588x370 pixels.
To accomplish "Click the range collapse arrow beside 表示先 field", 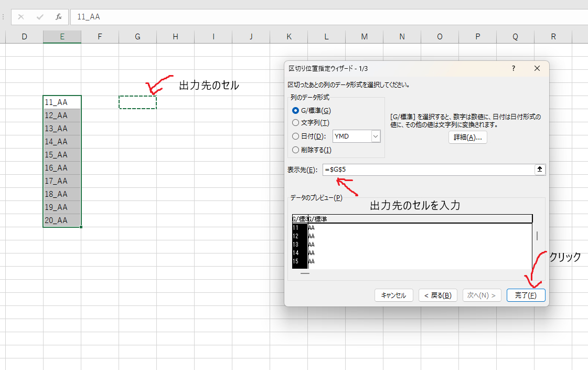I will click(540, 169).
